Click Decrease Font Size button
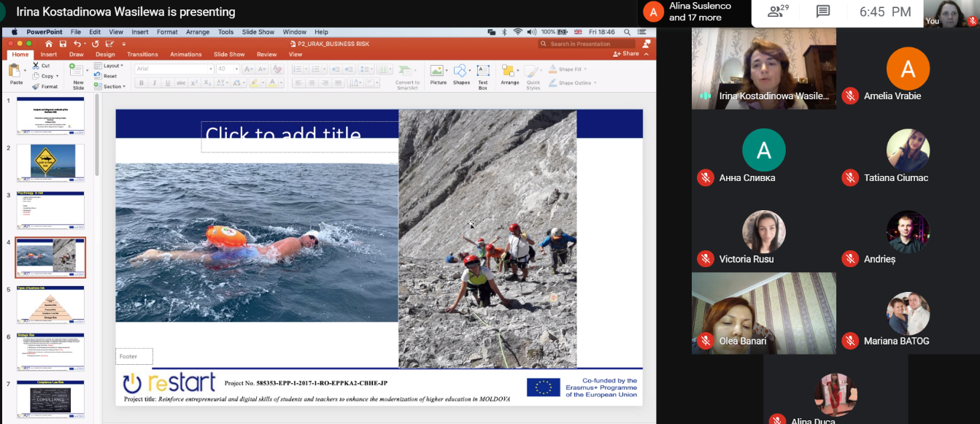The height and width of the screenshot is (424, 980). pyautogui.click(x=261, y=69)
